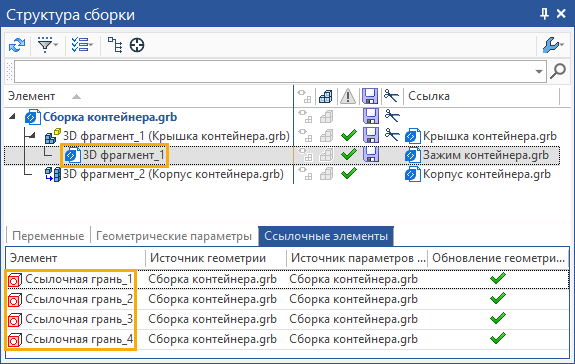
Task: Collapse the Сборка контейнера.grb root node
Action: coord(12,117)
